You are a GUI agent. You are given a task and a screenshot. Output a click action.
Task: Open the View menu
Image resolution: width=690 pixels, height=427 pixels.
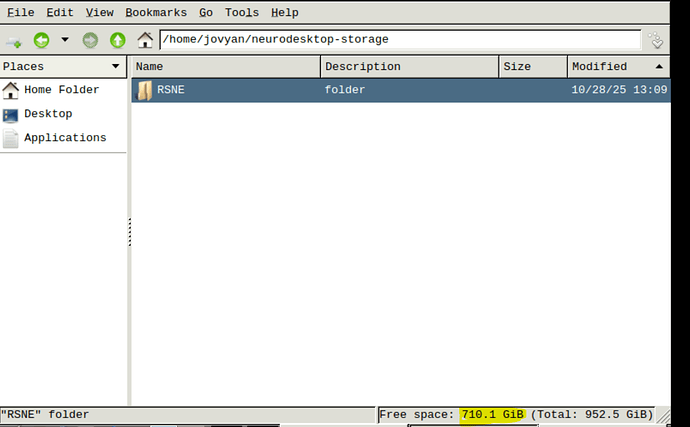point(99,12)
